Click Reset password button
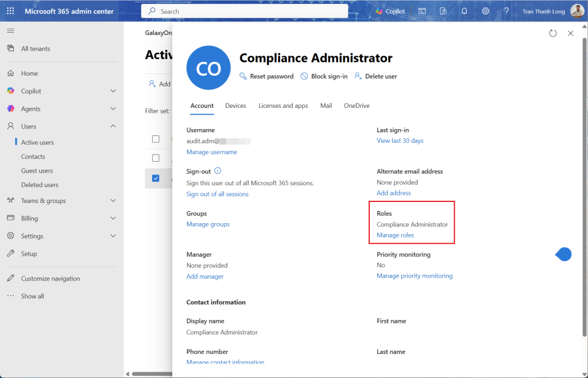The image size is (588, 378). click(266, 76)
